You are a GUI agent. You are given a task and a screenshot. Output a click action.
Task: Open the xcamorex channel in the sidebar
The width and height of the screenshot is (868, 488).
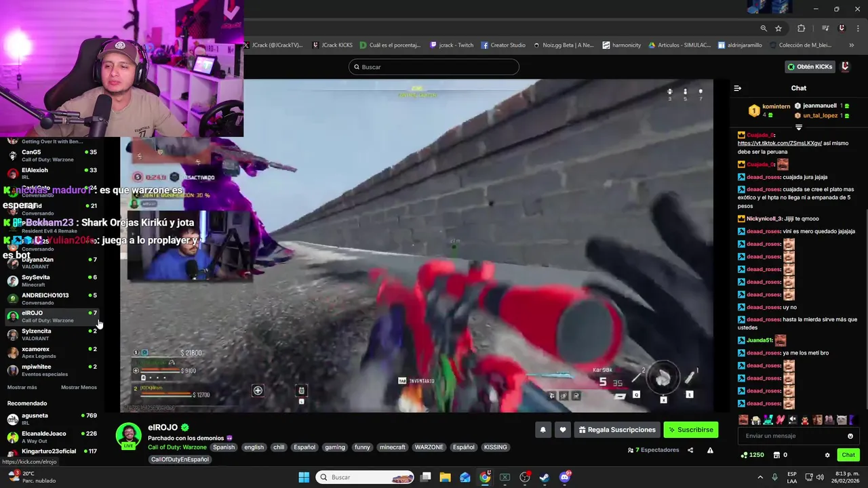[x=52, y=352]
